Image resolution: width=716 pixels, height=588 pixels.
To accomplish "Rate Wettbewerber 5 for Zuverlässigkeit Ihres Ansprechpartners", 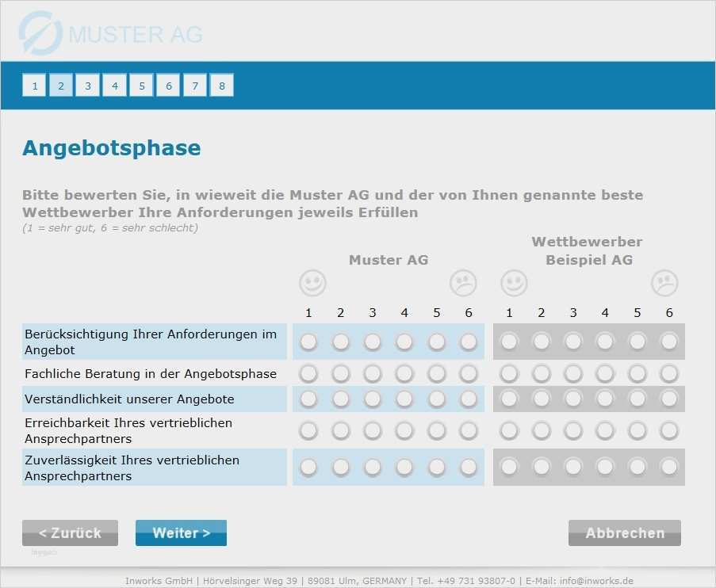I will 638,468.
